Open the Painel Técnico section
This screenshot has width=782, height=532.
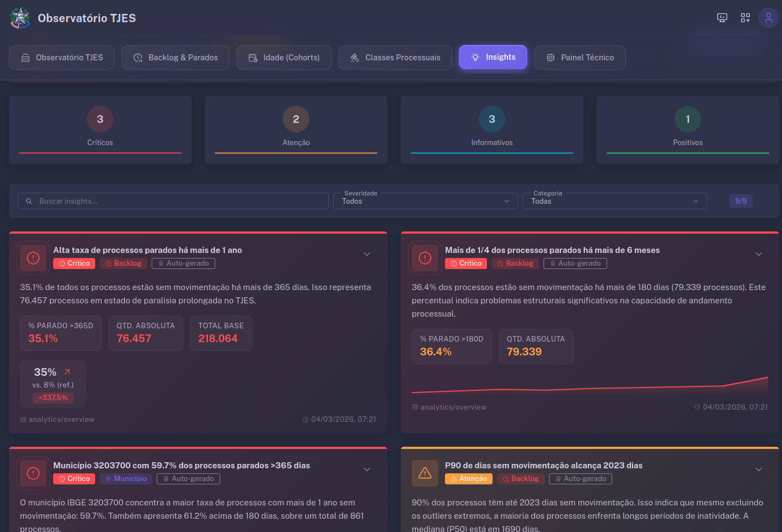(x=579, y=57)
